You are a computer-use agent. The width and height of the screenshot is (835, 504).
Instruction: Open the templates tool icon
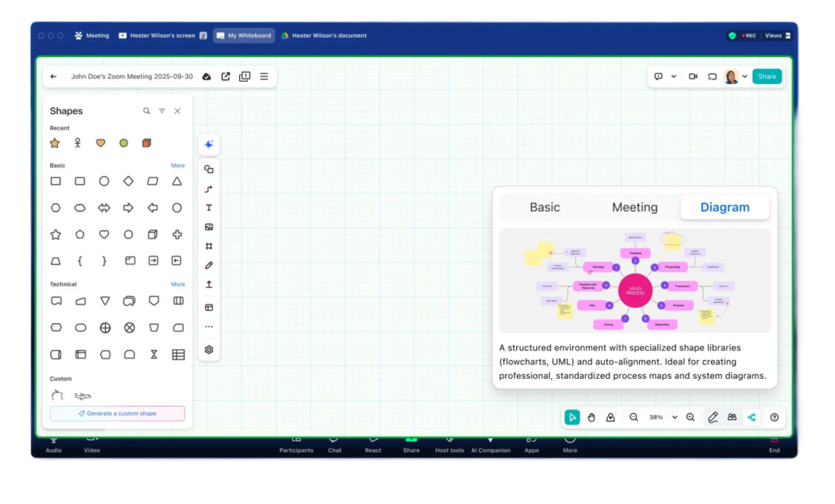(x=209, y=307)
